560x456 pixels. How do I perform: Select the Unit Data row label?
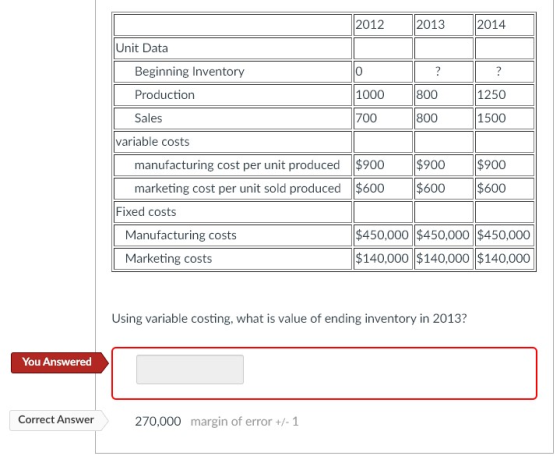tap(142, 48)
